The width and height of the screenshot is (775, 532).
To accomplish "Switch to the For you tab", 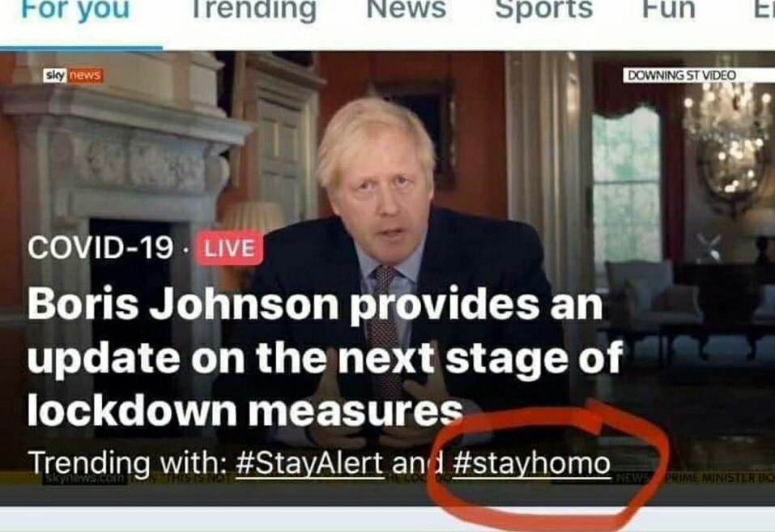I will [75, 9].
